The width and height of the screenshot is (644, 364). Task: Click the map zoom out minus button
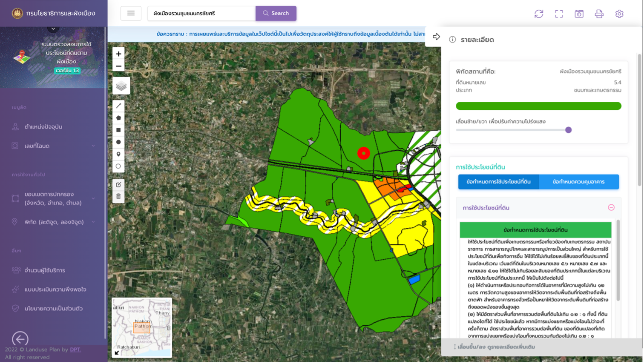click(x=118, y=66)
